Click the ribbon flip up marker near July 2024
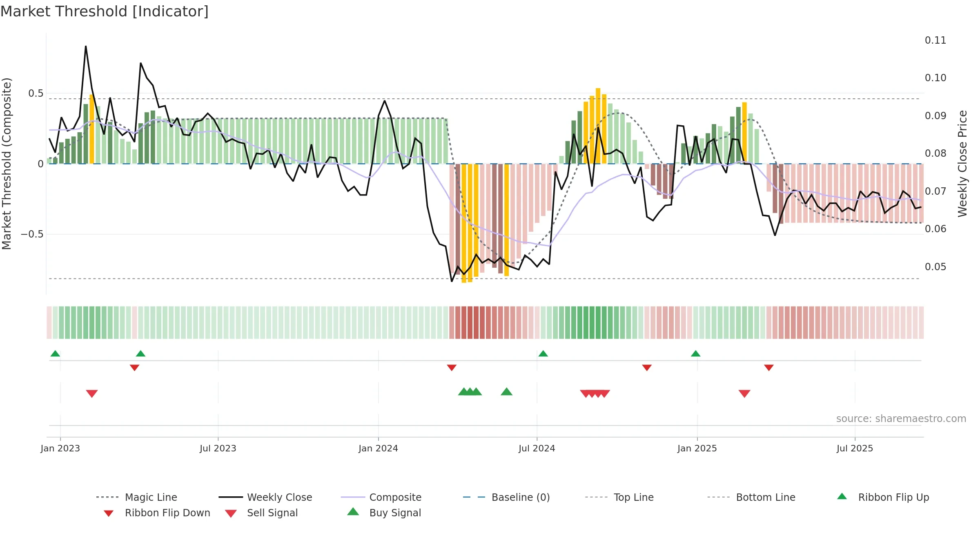Screen dimensions: 980x551 pos(543,353)
